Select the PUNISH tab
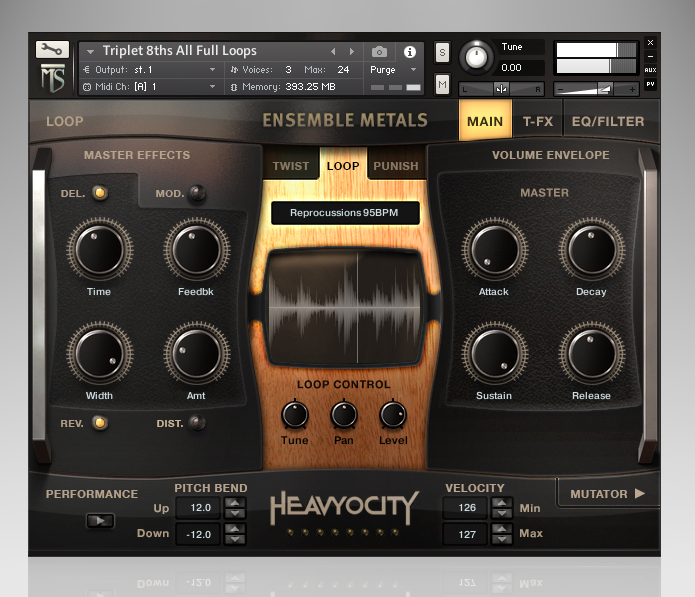The width and height of the screenshot is (695, 597). (396, 166)
